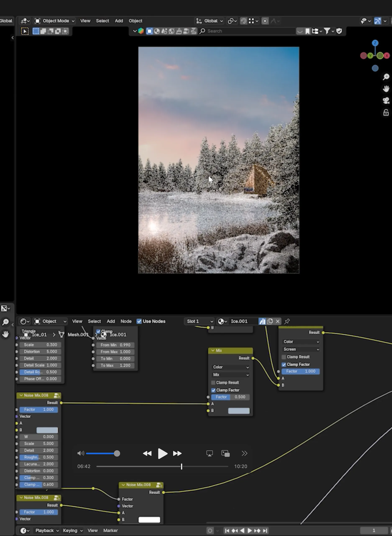Click the zoom magnifier icon in viewport gizmo
Screen dimensions: 392x536
386,77
